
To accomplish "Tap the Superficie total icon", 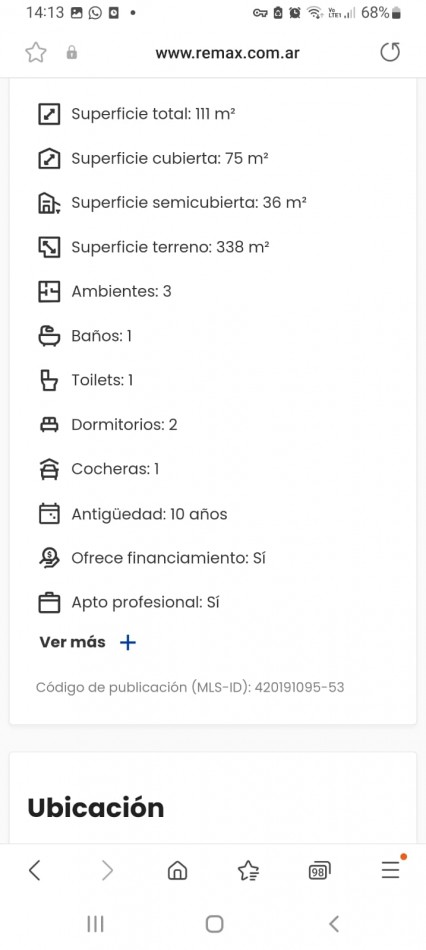I will click(49, 114).
